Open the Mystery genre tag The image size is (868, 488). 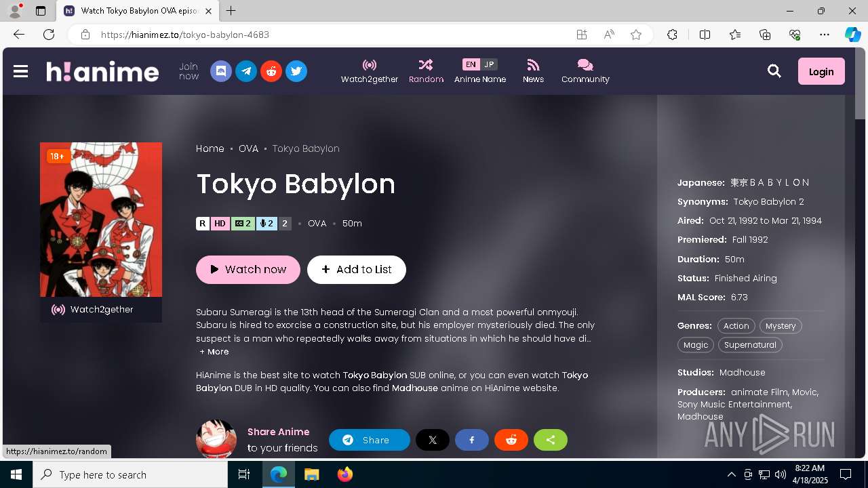781,326
